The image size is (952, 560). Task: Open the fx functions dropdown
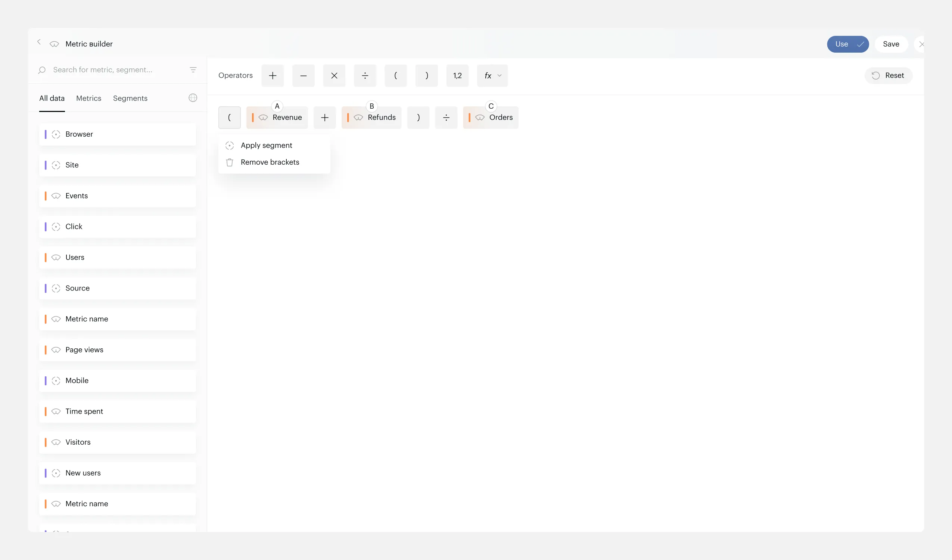click(492, 75)
